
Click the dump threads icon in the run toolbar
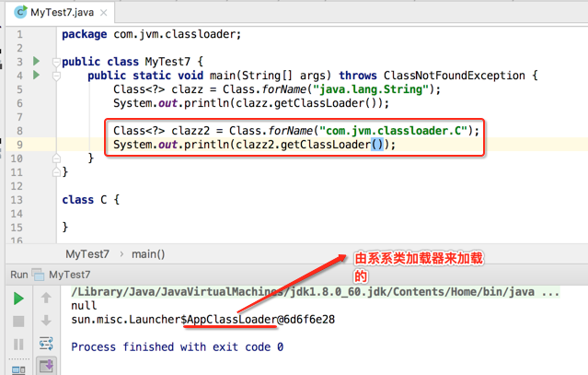click(18, 369)
